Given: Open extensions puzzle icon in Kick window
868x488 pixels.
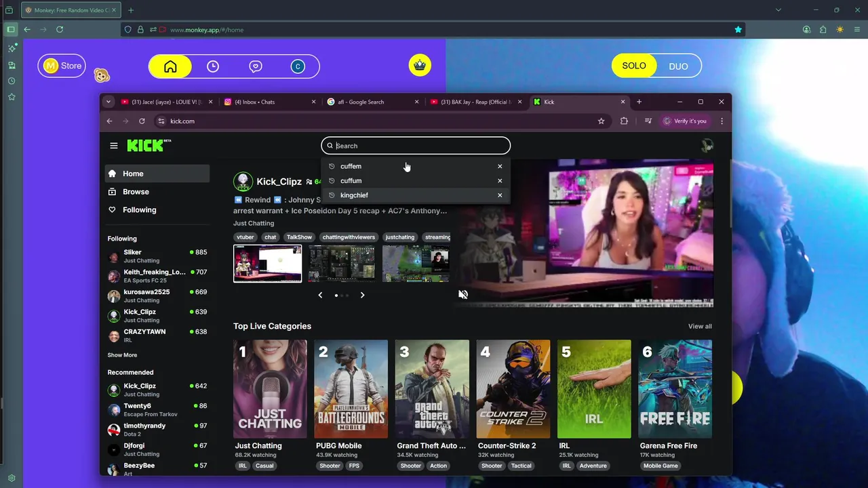Looking at the screenshot, I should tap(624, 121).
